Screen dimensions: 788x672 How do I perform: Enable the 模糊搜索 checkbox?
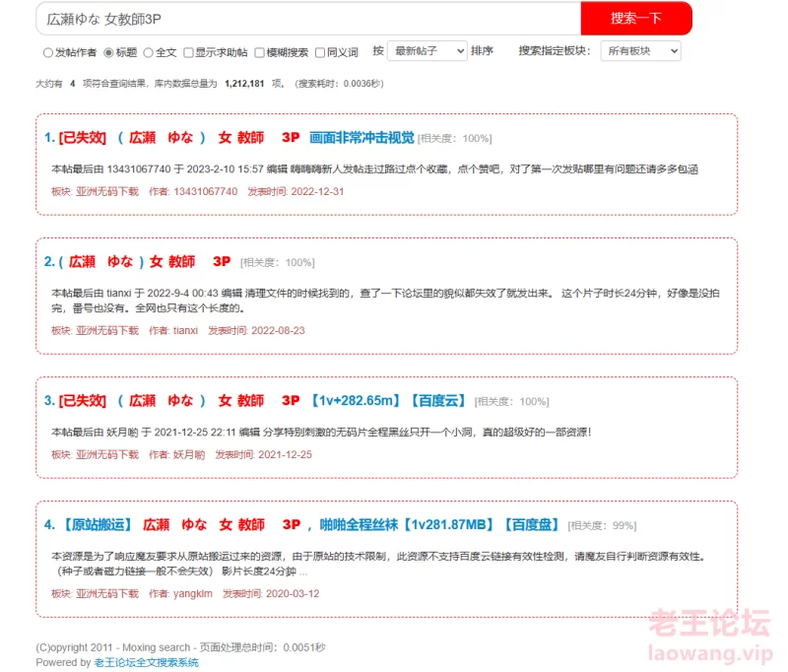tap(259, 52)
